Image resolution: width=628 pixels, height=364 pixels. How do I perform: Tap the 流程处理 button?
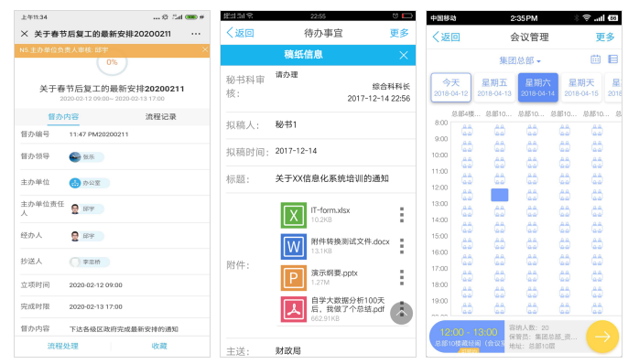[x=63, y=346]
